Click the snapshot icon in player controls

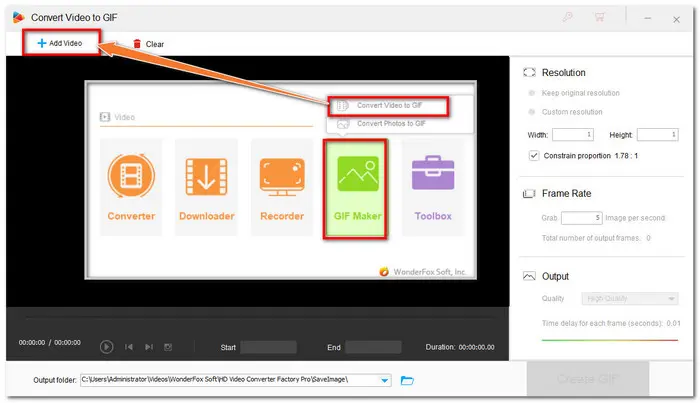click(168, 347)
